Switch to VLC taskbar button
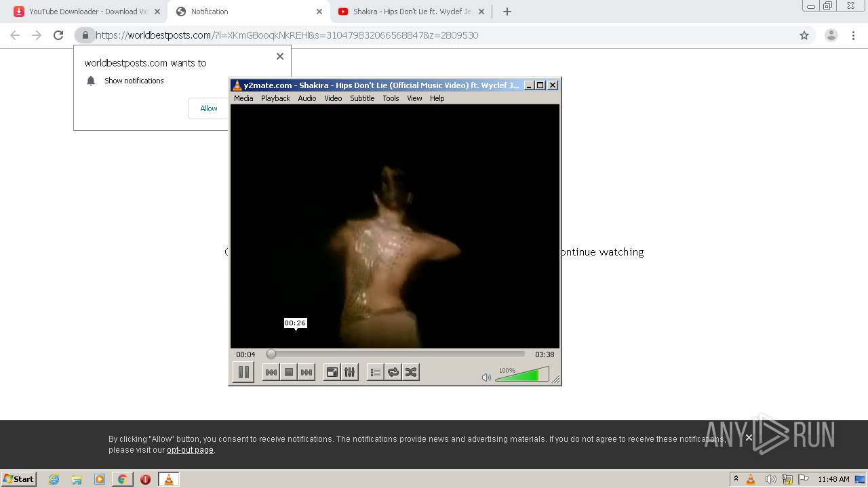Screen dimensions: 868x488 point(168,479)
